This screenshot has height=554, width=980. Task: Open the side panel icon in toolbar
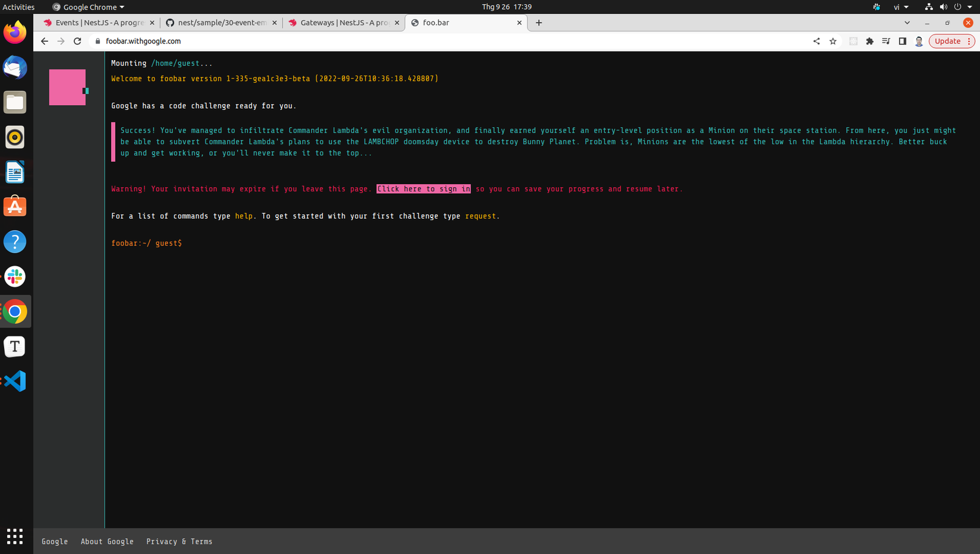click(902, 41)
